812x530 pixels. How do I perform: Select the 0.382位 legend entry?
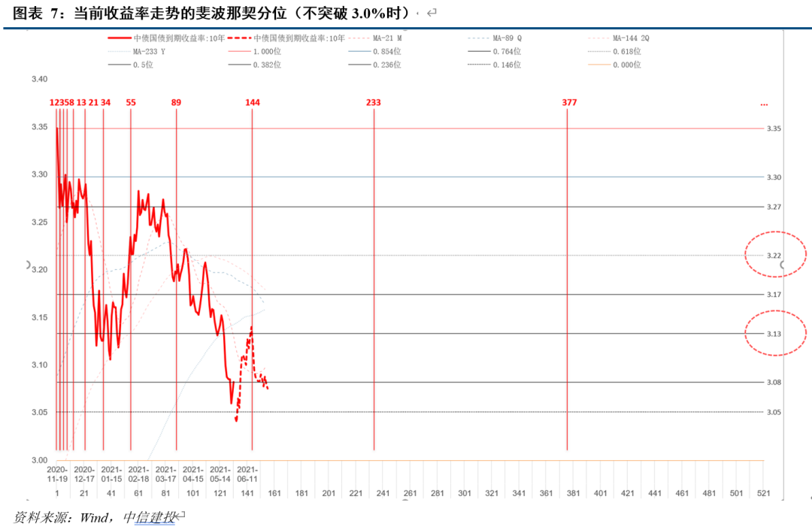pyautogui.click(x=255, y=65)
